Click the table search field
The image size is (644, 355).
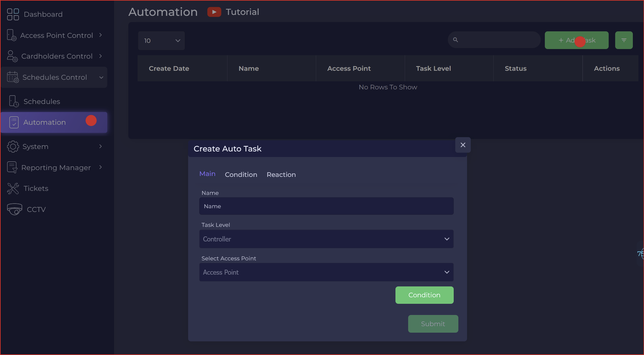pyautogui.click(x=494, y=40)
